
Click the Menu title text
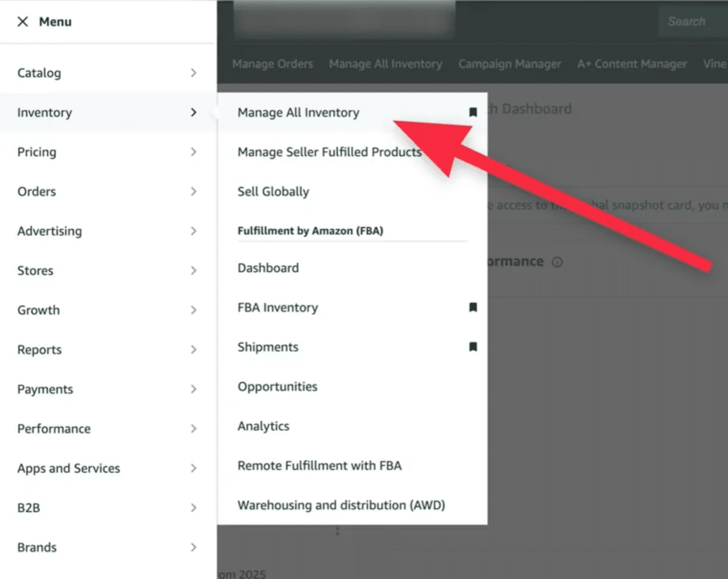coord(56,22)
